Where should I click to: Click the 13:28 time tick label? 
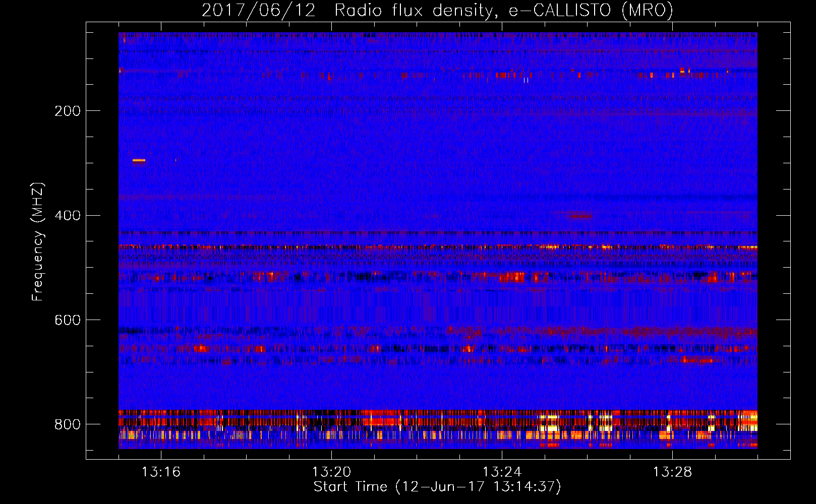point(672,472)
